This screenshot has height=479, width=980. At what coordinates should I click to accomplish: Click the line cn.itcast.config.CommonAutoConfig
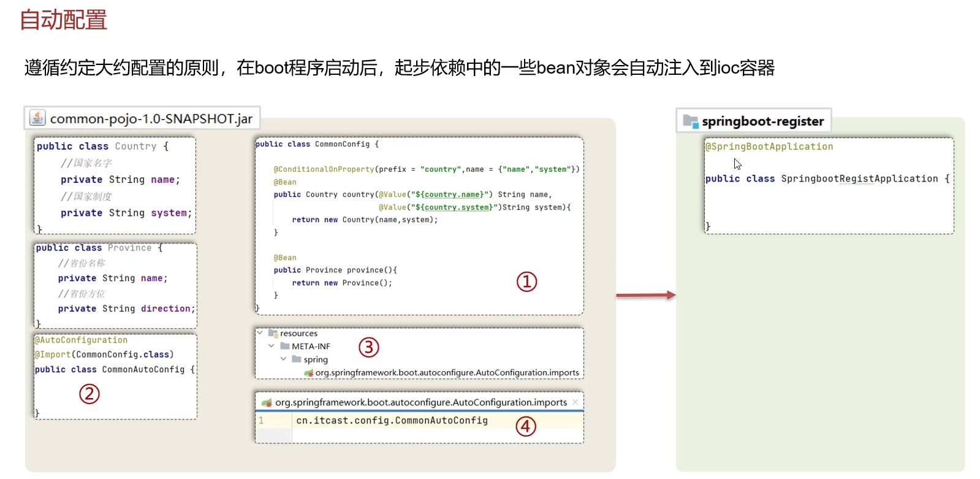[392, 421]
